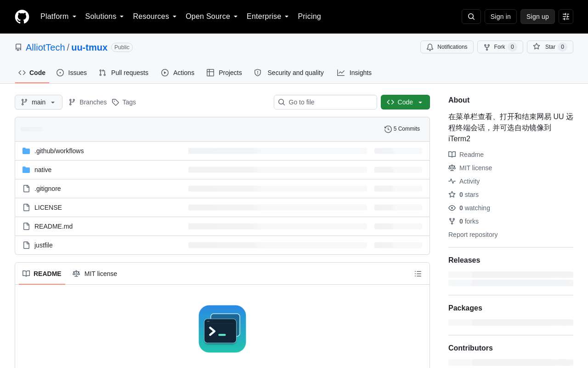Expand the Open Source menu
The width and height of the screenshot is (588, 368).
point(212,17)
